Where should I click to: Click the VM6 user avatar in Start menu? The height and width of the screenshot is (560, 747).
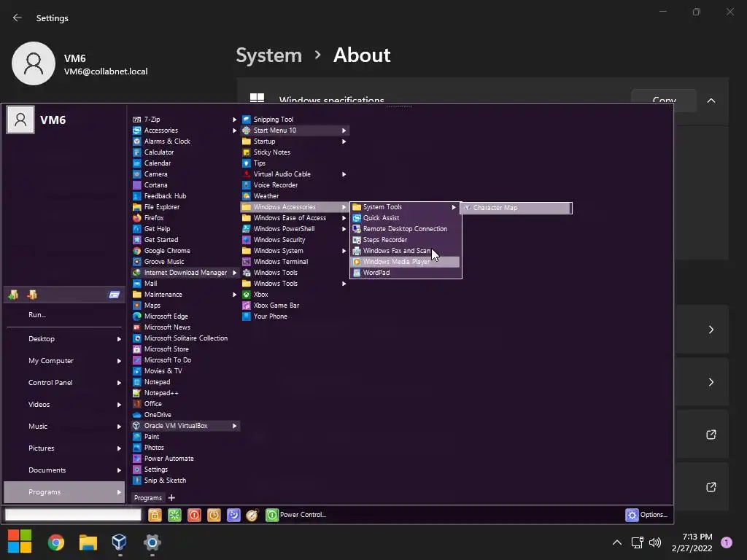tap(20, 120)
